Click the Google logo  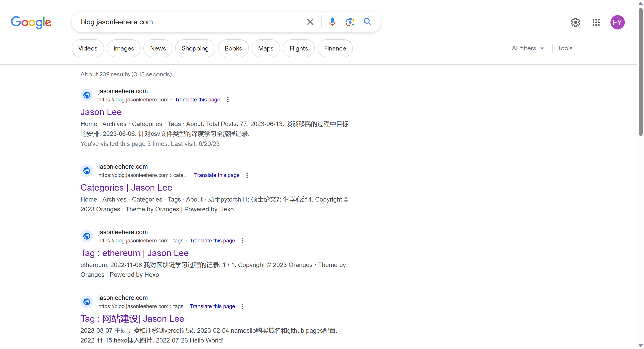click(x=31, y=23)
